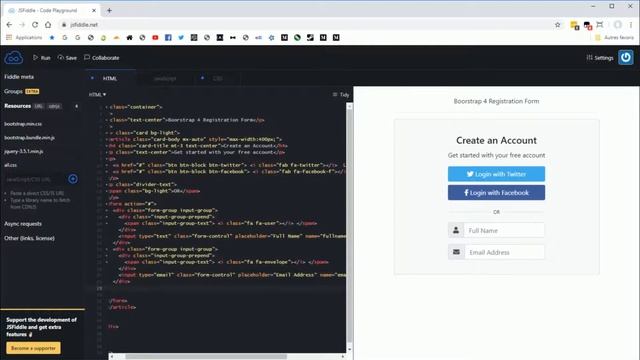Go forward in the browser
This screenshot has height=360, width=640.
click(x=22, y=24)
